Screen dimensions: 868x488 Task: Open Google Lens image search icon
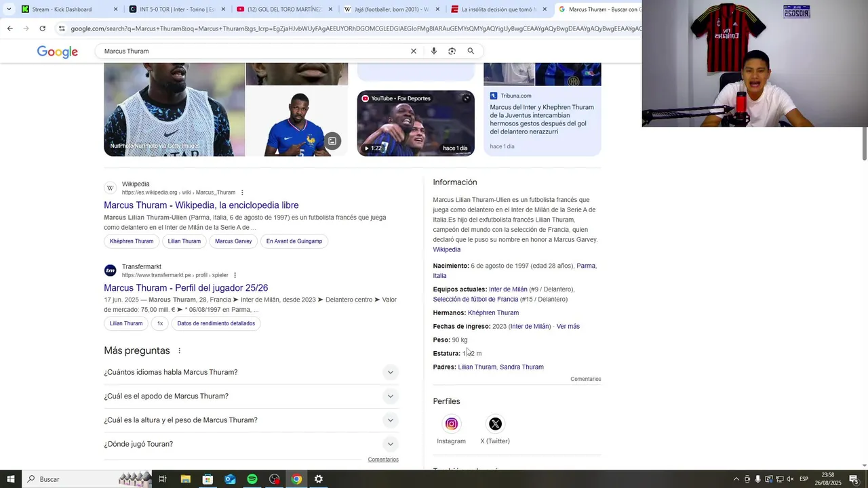(x=452, y=51)
